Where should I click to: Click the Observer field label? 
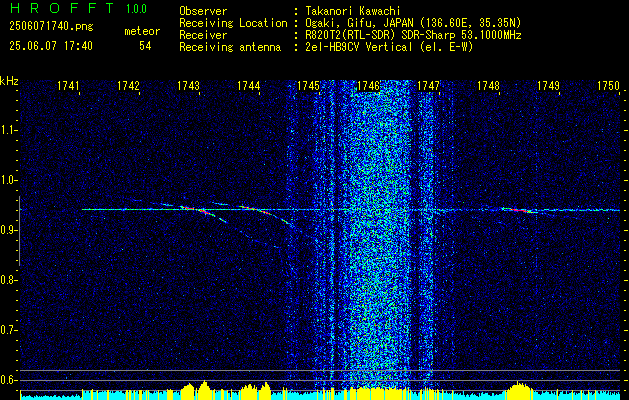click(x=203, y=11)
